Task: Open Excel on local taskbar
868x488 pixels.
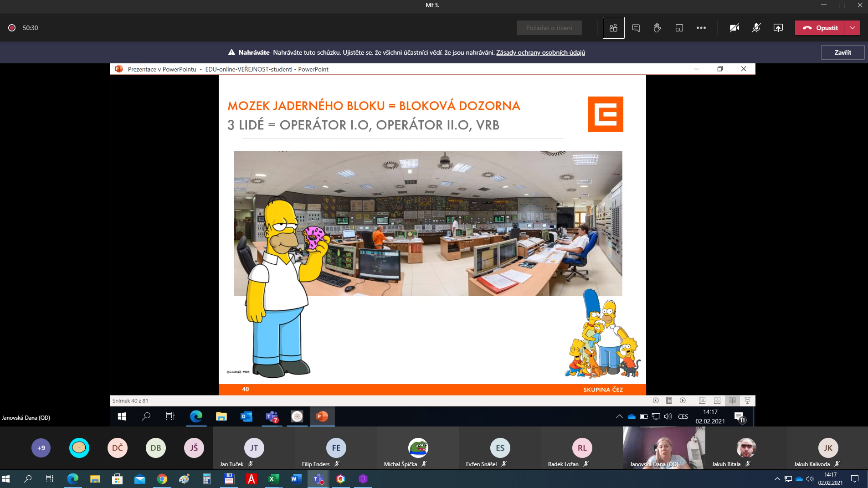Action: (273, 479)
